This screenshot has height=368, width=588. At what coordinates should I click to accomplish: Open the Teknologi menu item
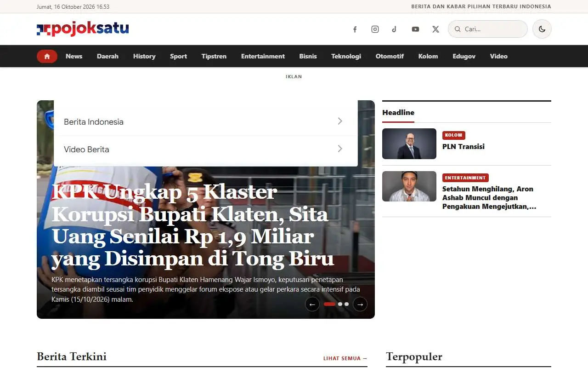point(346,56)
